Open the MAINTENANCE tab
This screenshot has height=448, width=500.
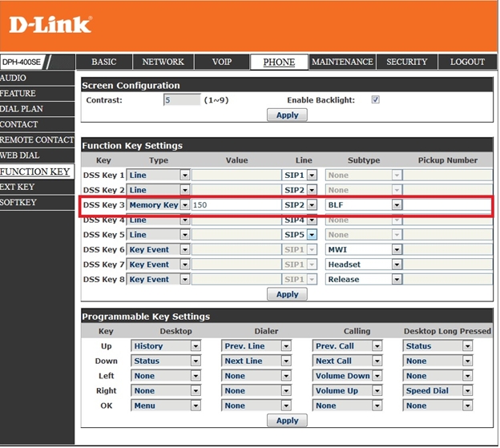pyautogui.click(x=342, y=62)
